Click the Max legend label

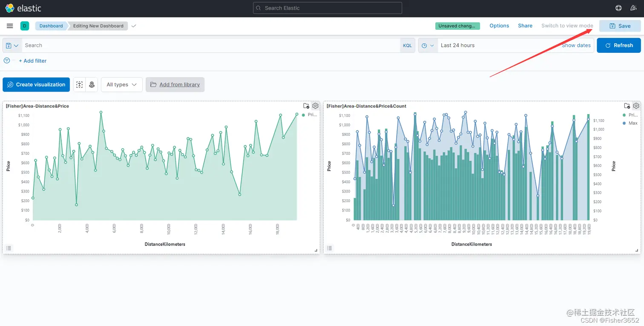[633, 123]
